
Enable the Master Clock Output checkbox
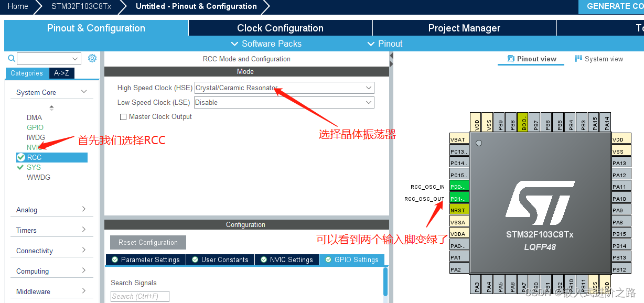click(x=124, y=116)
